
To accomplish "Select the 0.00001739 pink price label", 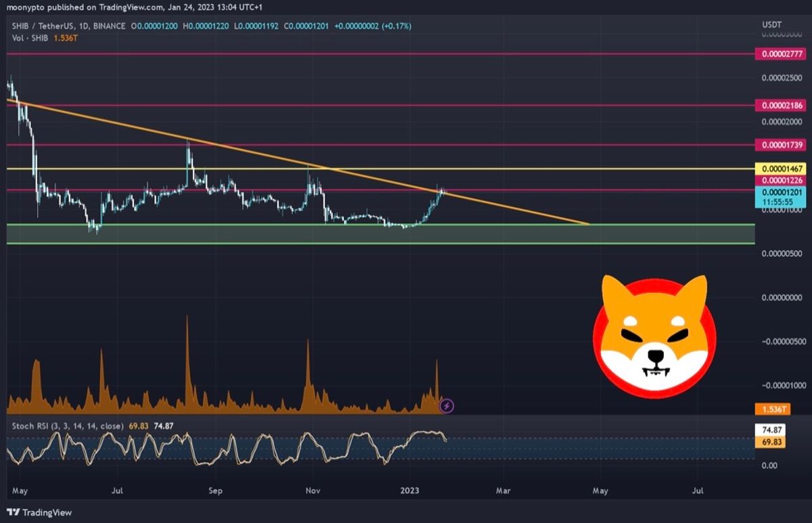I will point(780,145).
